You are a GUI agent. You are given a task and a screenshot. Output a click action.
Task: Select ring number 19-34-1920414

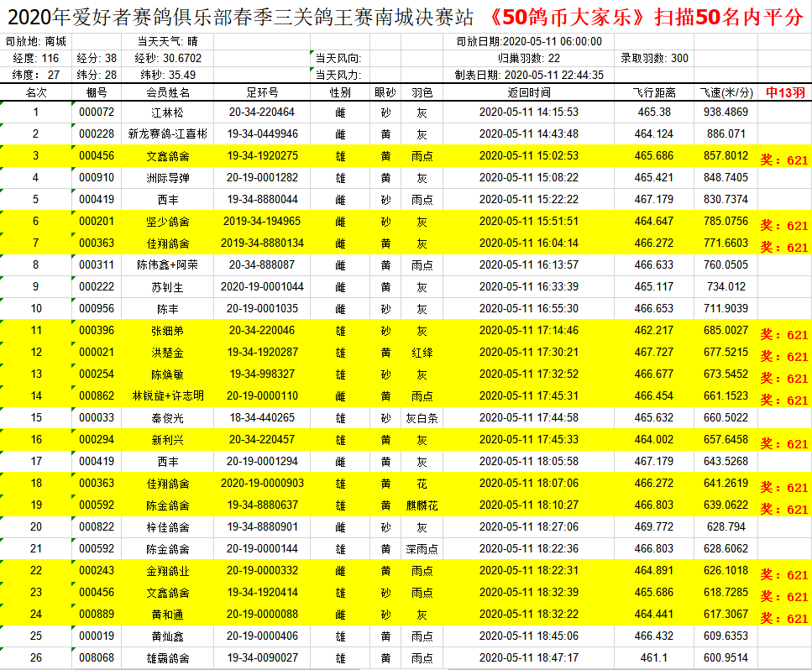[x=262, y=592]
